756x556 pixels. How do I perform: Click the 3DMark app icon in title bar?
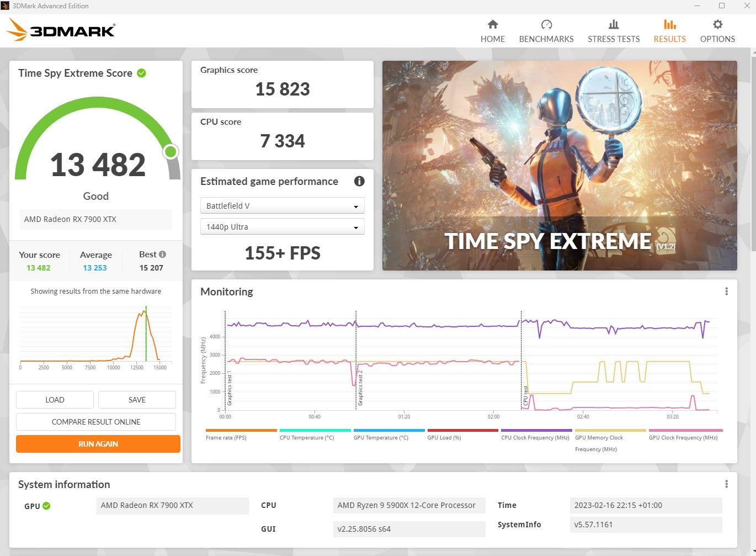tap(4, 6)
